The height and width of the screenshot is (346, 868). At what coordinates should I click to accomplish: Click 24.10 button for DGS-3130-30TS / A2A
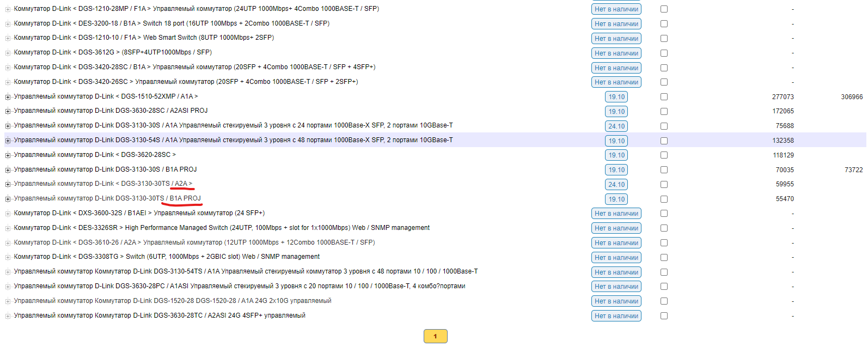pyautogui.click(x=616, y=185)
